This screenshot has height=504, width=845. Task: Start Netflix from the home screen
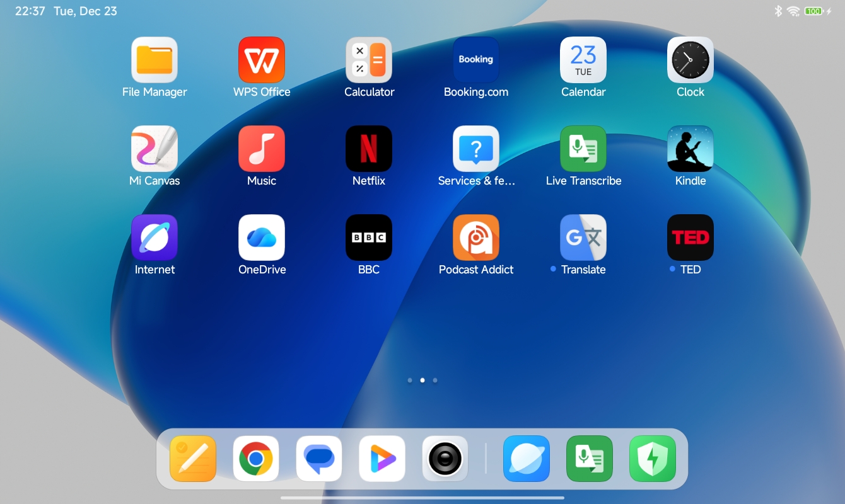[369, 149]
